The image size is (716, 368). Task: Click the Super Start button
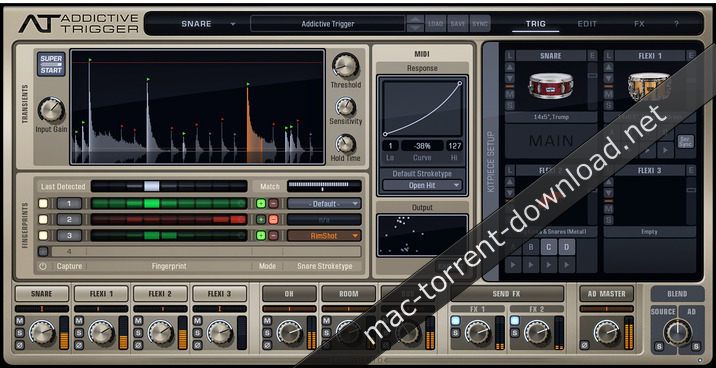[51, 64]
